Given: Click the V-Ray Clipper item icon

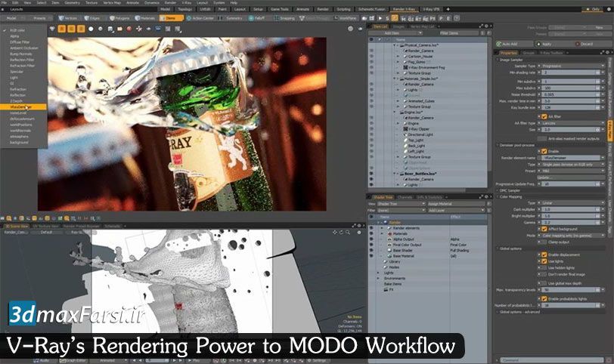Looking at the screenshot, I should (405, 128).
